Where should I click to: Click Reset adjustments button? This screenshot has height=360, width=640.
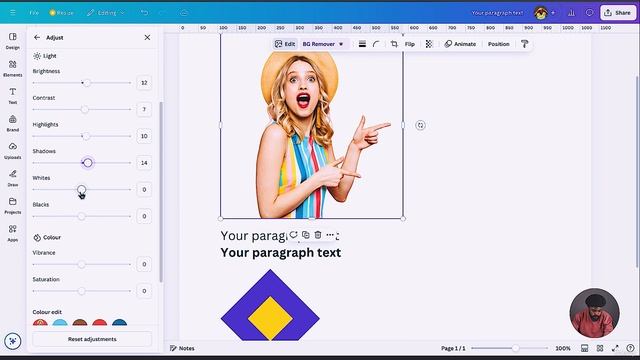click(x=92, y=339)
